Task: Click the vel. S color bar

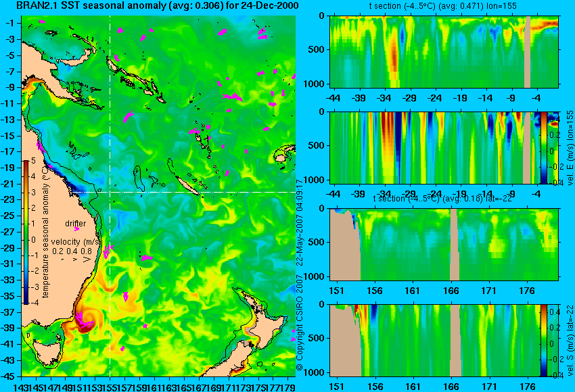Action: [x=543, y=341]
